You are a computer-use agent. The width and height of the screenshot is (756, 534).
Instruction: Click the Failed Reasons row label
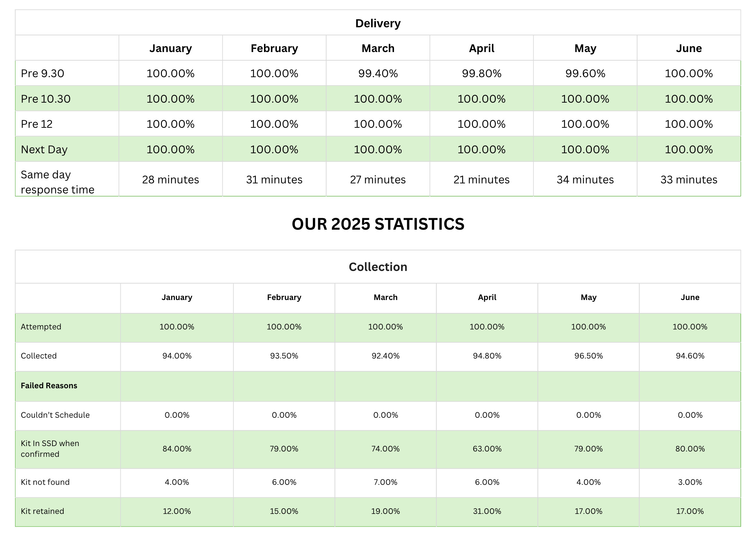coord(49,385)
